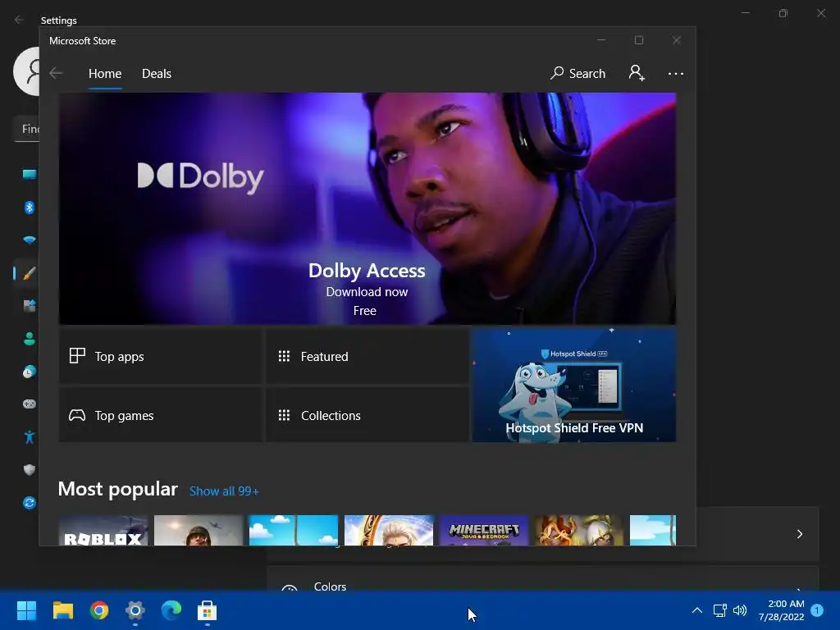840x630 pixels.
Task: Select the System icon in Settings sidebar
Action: (x=30, y=174)
